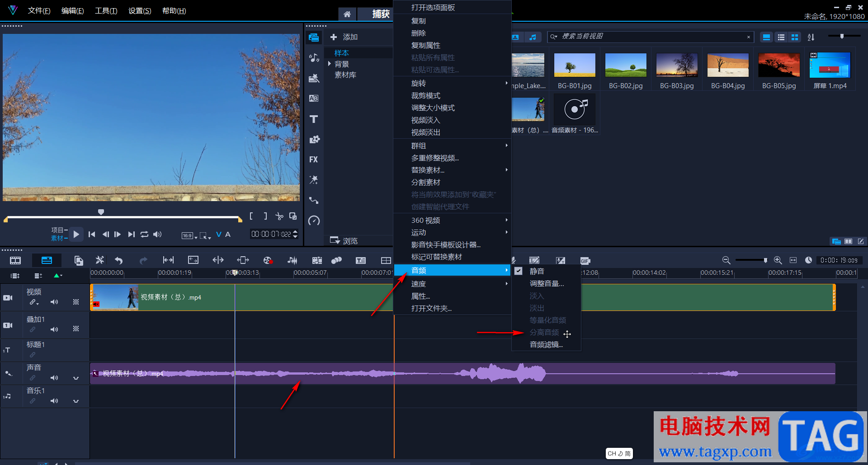Switch to the 捕获 capture tab
The image size is (868, 465).
coord(381,14)
